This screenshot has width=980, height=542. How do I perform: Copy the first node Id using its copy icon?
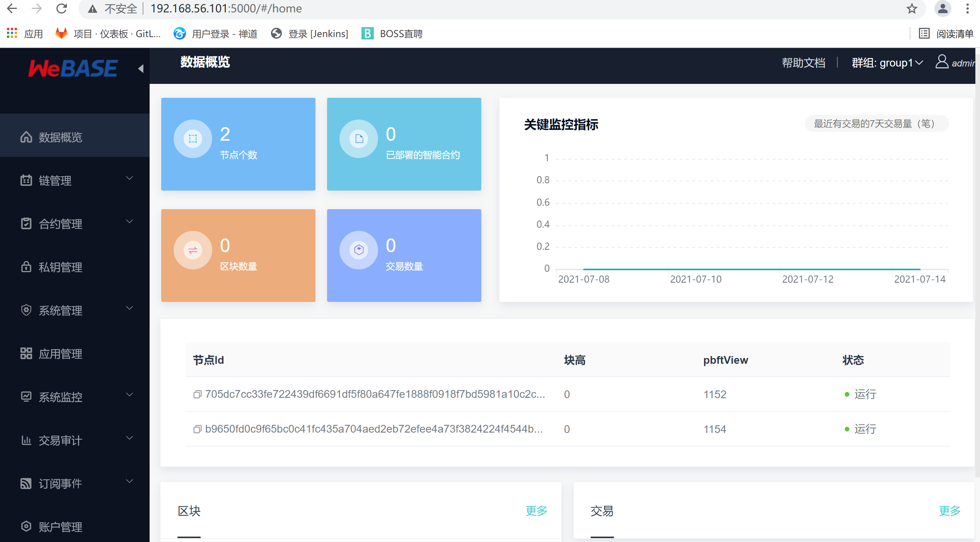(x=198, y=394)
